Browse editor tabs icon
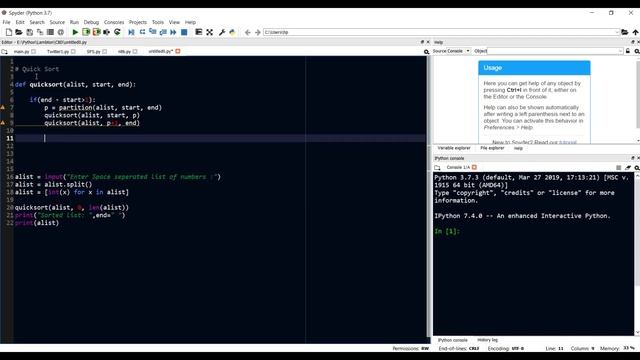 click(4, 51)
